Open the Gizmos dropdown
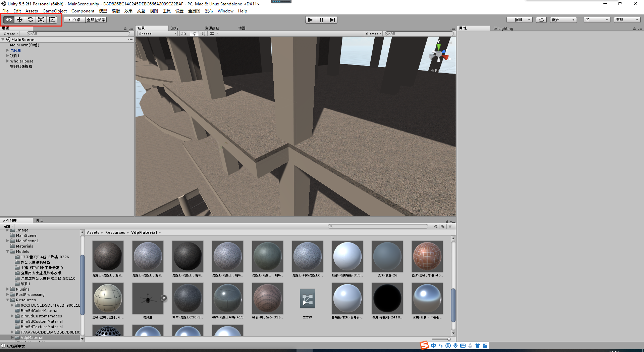The width and height of the screenshot is (644, 352). [x=373, y=34]
